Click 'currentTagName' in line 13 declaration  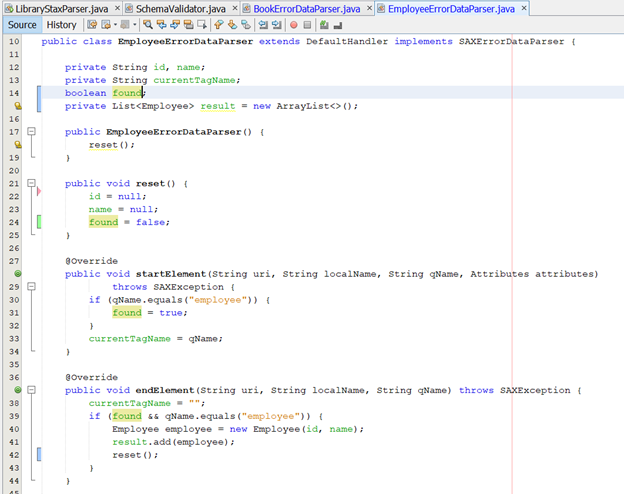click(x=195, y=80)
